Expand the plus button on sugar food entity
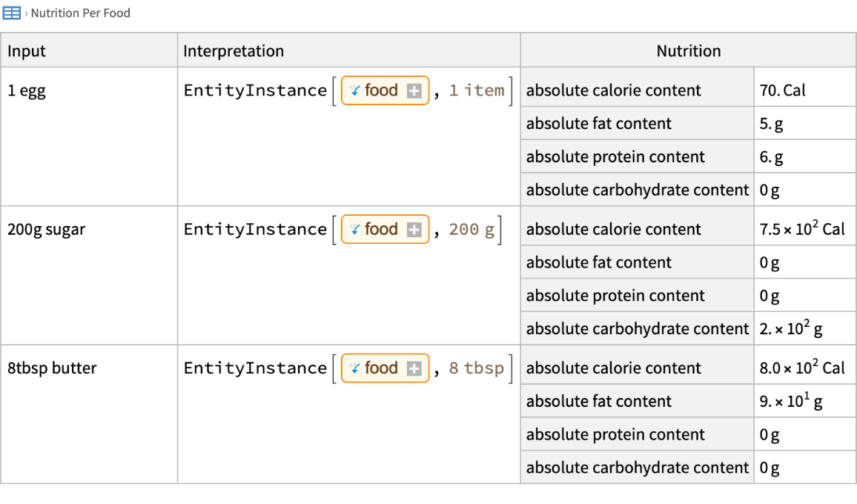Viewport: 857px width, 504px height. pyautogui.click(x=414, y=230)
